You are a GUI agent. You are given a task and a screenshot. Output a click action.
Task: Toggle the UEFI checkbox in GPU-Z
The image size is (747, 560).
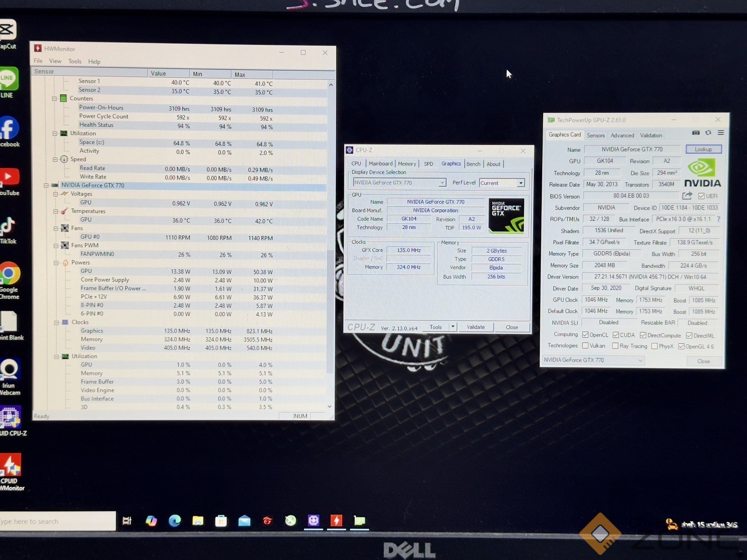pyautogui.click(x=701, y=196)
